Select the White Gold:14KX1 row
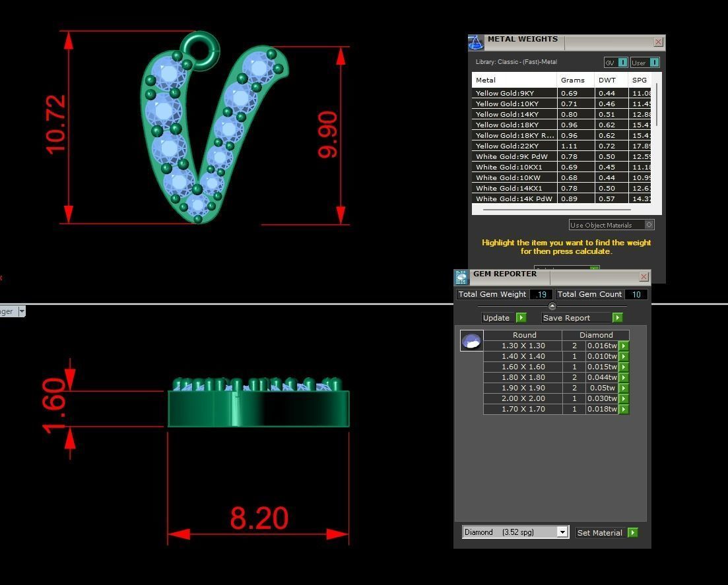Screen dimensions: 728x585 561,189
